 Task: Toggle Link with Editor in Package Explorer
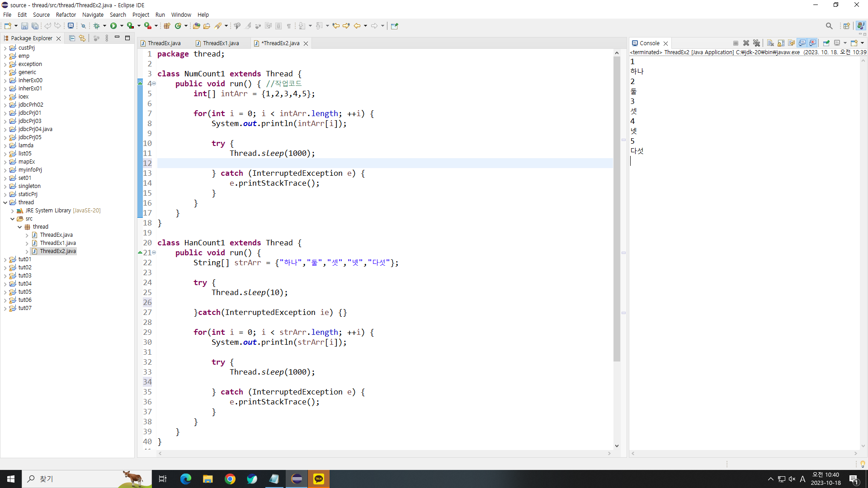coord(82,38)
